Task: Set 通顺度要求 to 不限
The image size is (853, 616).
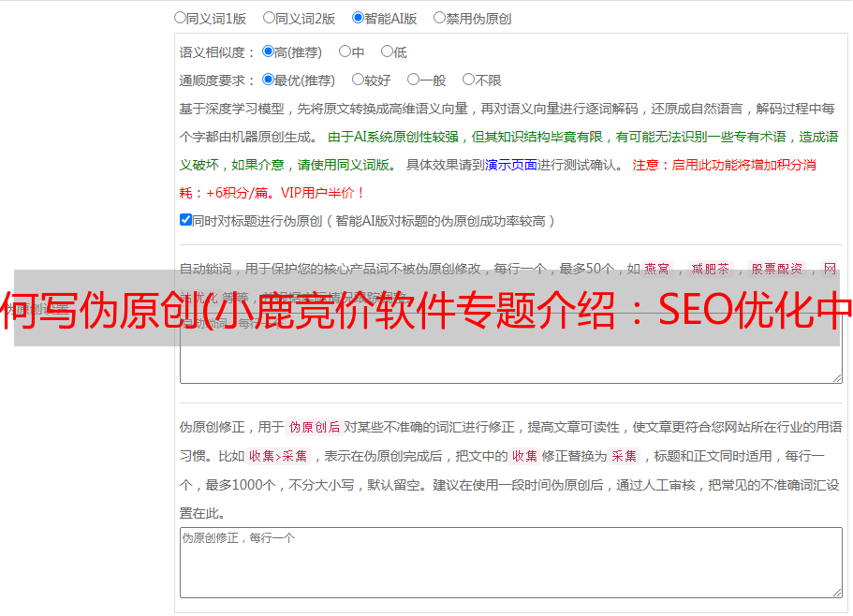Action: pos(468,80)
